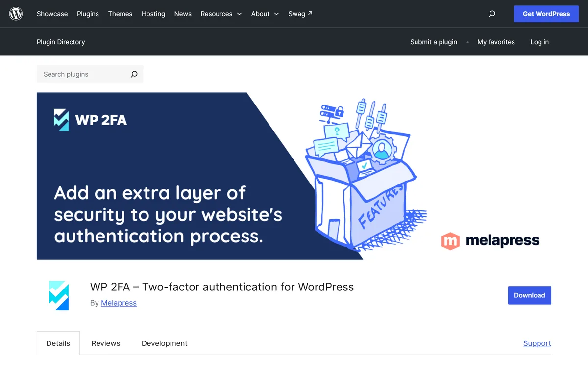Viewport: 588px width, 368px height.
Task: Open the search magnifier in top bar
Action: (492, 14)
